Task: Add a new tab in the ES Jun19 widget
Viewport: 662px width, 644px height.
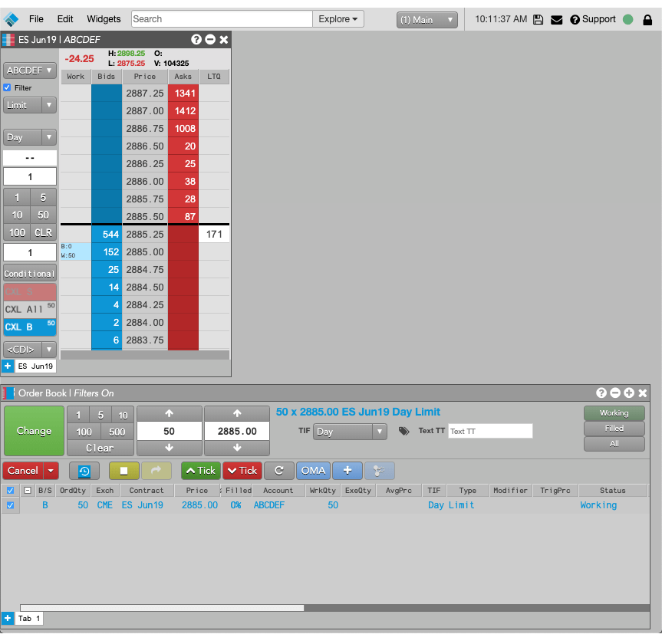Action: [8, 366]
